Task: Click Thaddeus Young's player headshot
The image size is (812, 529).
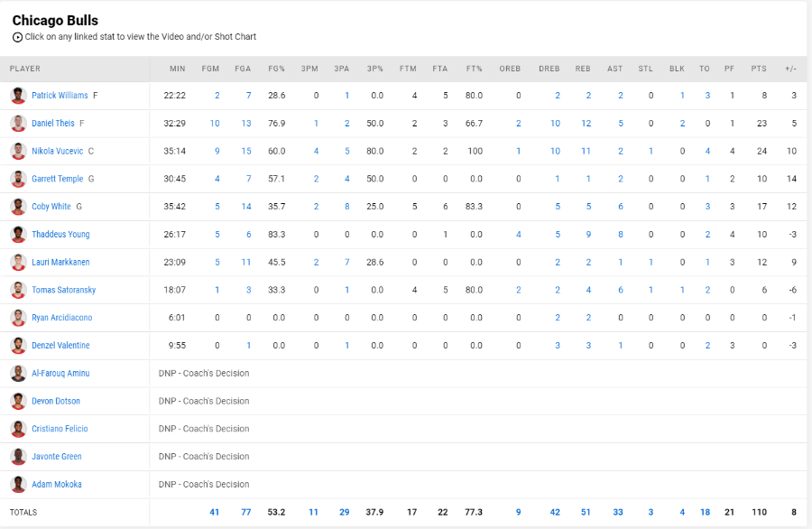Action: pyautogui.click(x=18, y=234)
